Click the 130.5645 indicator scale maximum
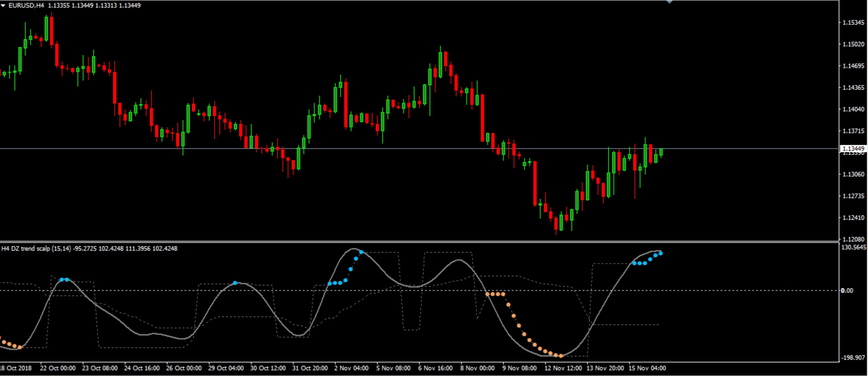 [854, 247]
